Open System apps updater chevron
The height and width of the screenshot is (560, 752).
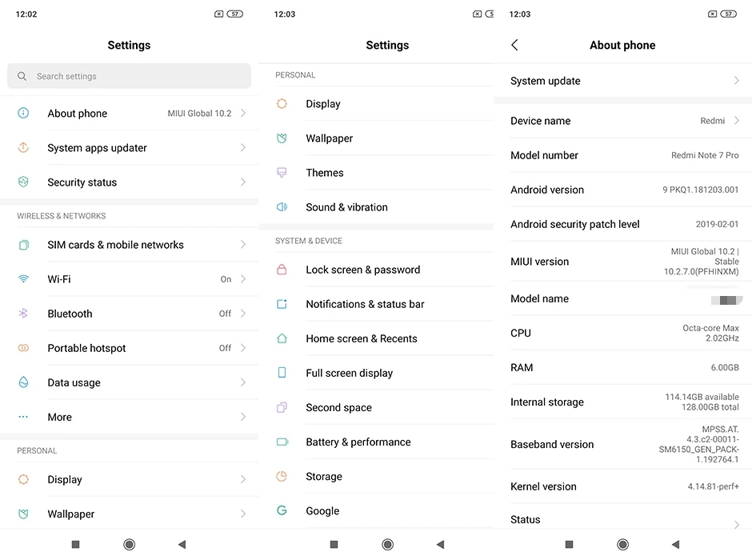(243, 148)
